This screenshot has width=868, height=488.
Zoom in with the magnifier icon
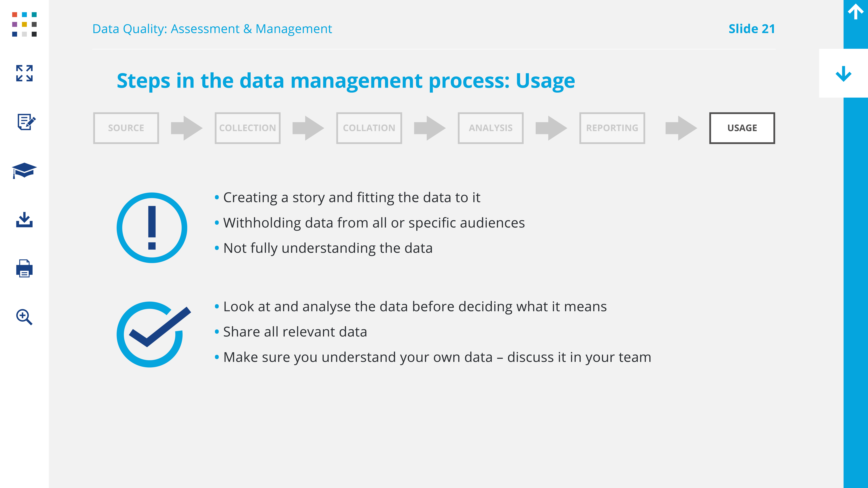click(24, 317)
